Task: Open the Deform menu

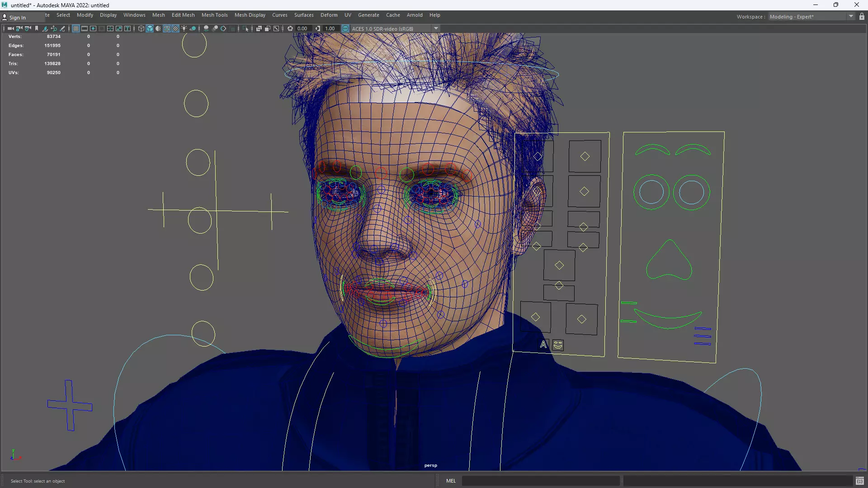Action: (x=329, y=15)
